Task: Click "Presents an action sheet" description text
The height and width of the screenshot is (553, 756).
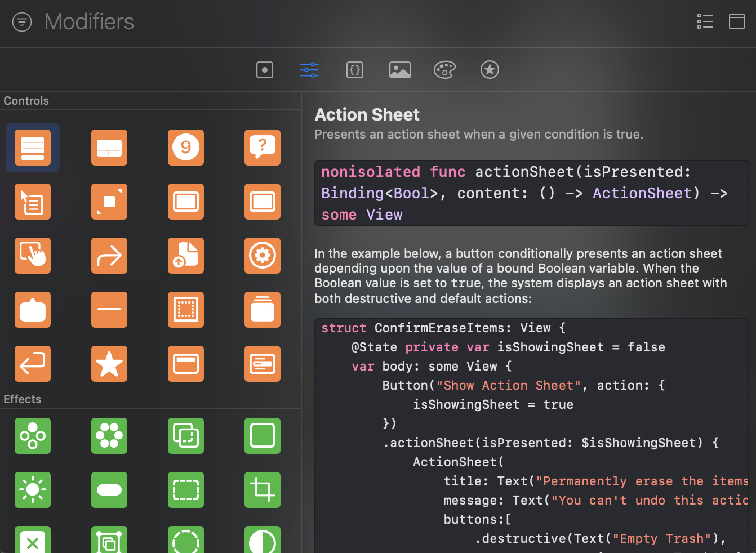Action: (479, 134)
